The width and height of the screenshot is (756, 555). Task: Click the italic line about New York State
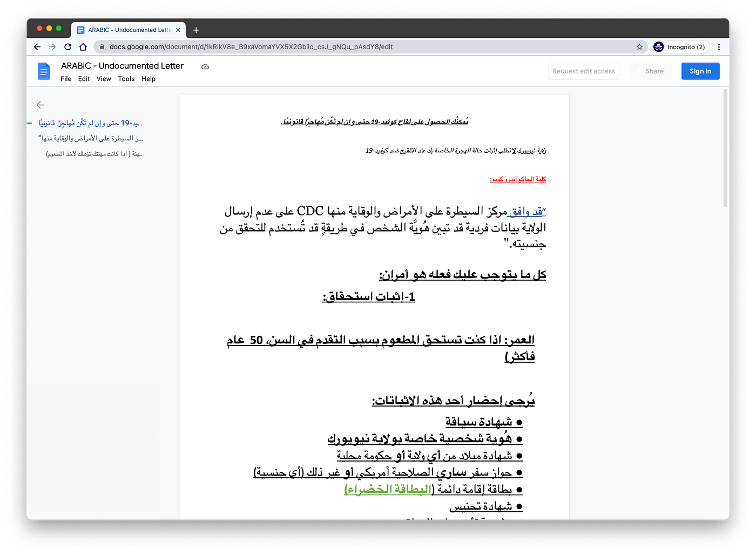[x=456, y=151]
